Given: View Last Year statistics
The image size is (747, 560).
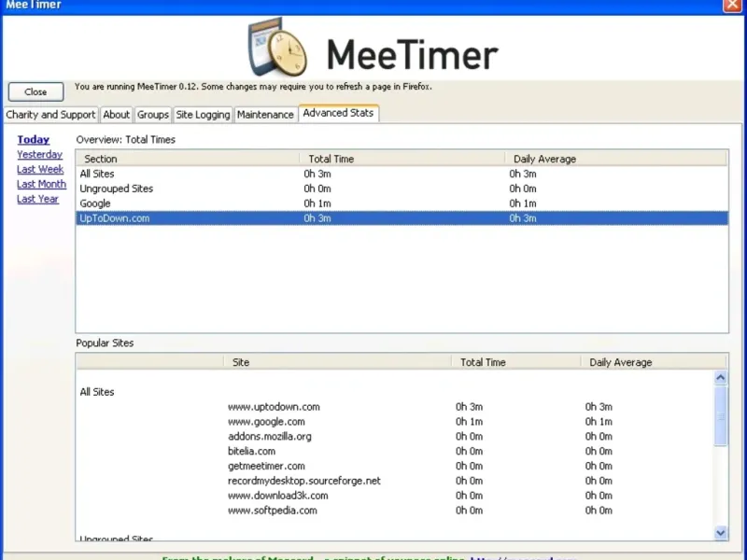Looking at the screenshot, I should (37, 199).
